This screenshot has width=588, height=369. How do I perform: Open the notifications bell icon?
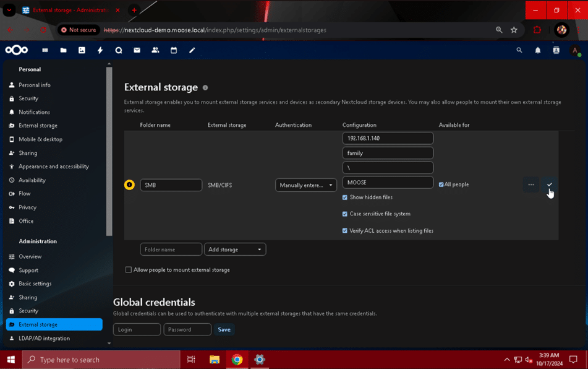pos(538,50)
